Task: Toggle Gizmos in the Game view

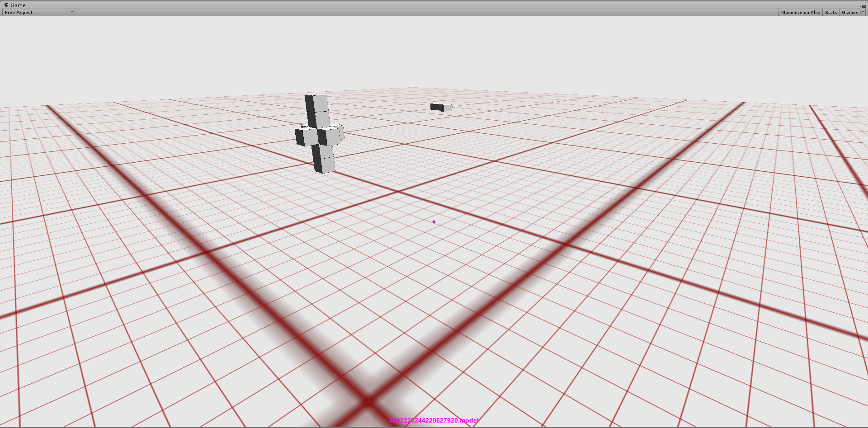Action: click(850, 13)
